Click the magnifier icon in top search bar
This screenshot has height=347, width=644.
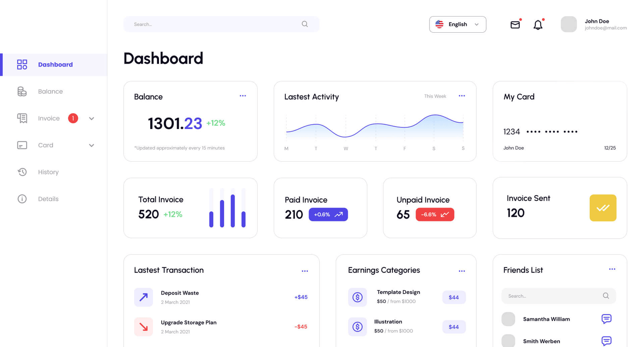(x=305, y=24)
